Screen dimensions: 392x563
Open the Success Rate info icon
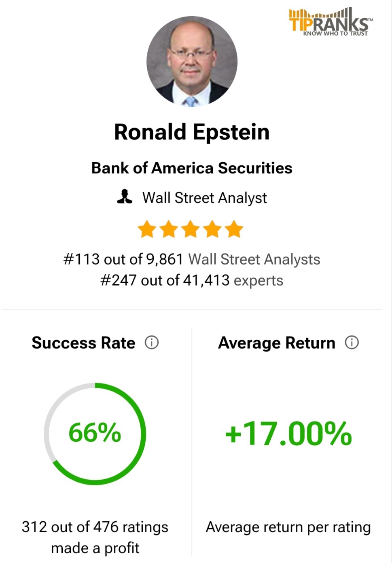152,343
